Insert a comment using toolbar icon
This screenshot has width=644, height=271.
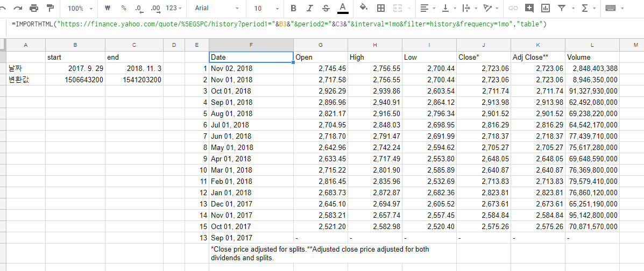tap(529, 8)
